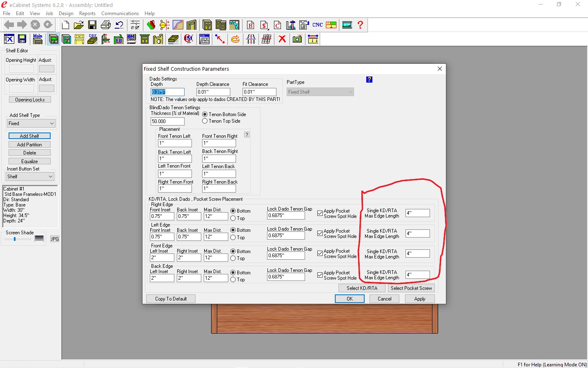Click the Undo arrow icon

119,25
